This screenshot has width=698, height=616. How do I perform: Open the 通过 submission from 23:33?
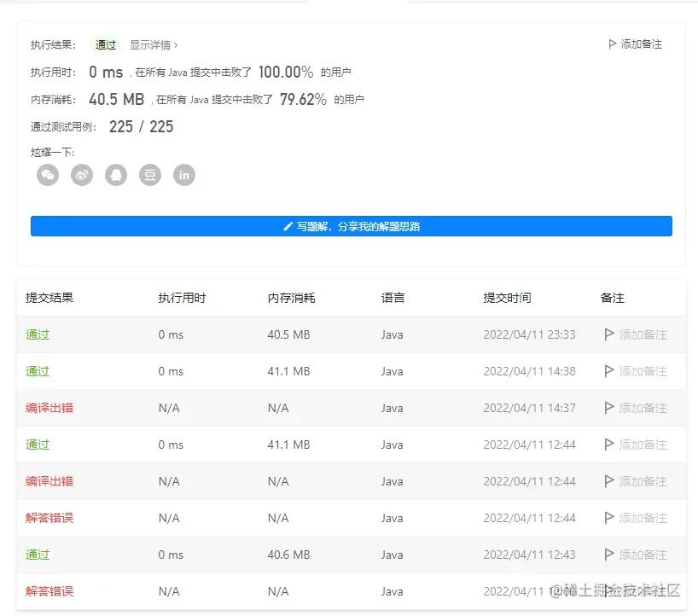pos(38,334)
